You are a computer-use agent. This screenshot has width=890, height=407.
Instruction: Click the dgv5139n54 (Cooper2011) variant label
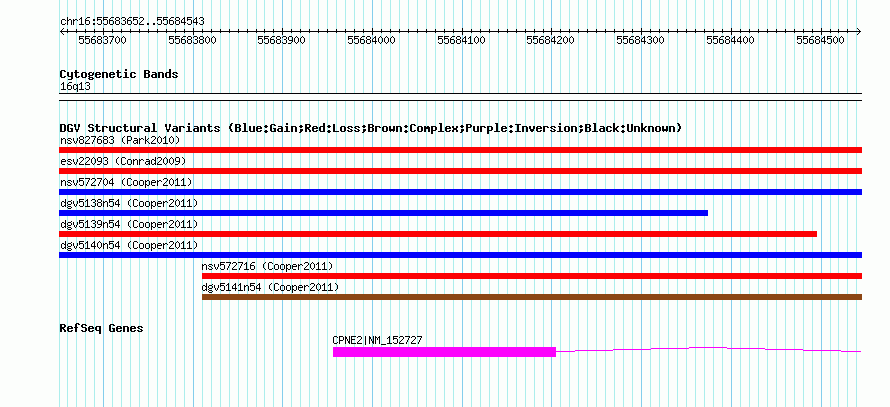click(129, 224)
